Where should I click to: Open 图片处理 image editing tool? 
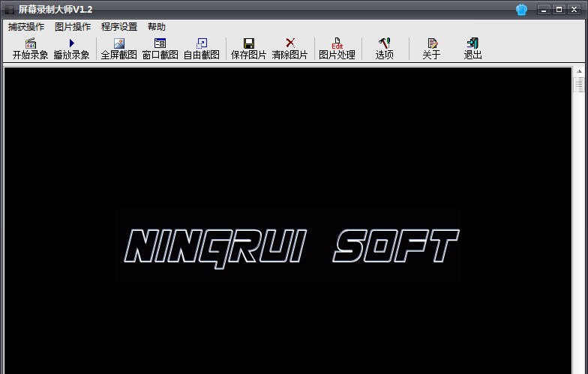[x=337, y=49]
